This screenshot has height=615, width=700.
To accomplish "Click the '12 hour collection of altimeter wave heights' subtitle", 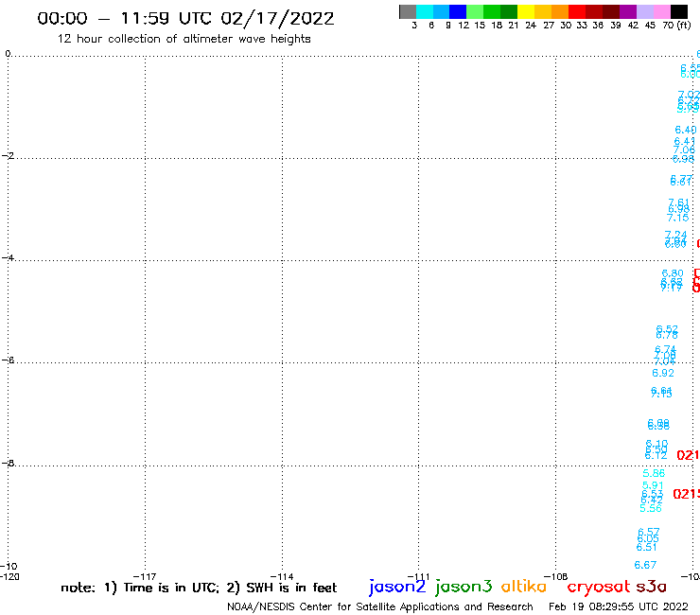I will pyautogui.click(x=184, y=39).
